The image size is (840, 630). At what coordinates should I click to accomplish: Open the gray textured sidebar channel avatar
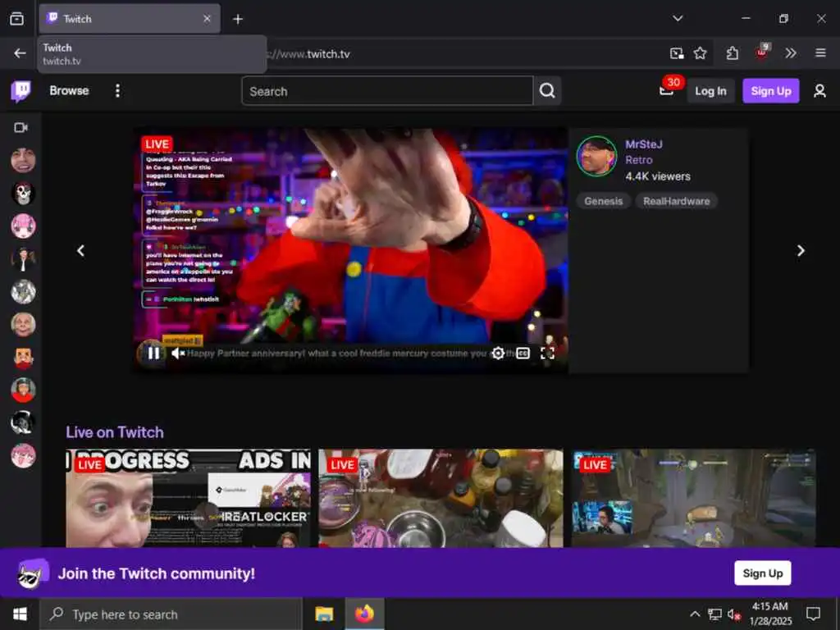pos(23,292)
